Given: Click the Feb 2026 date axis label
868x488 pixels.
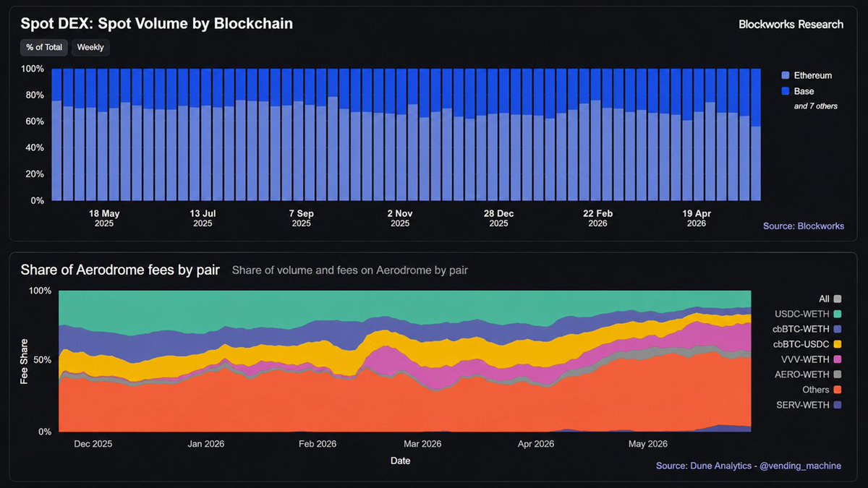Looking at the screenshot, I should coord(317,444).
